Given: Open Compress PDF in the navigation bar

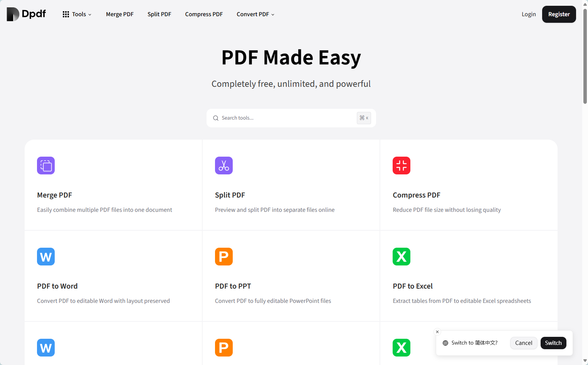Looking at the screenshot, I should [204, 14].
